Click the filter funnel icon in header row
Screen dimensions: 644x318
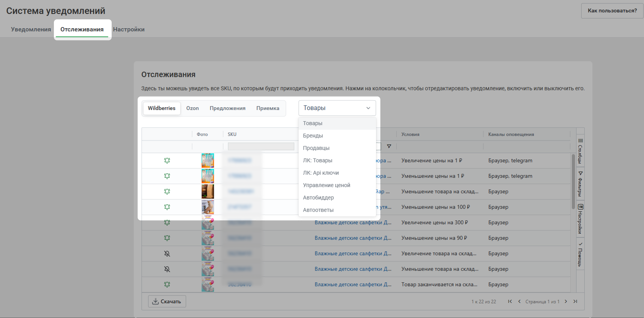coord(389,146)
